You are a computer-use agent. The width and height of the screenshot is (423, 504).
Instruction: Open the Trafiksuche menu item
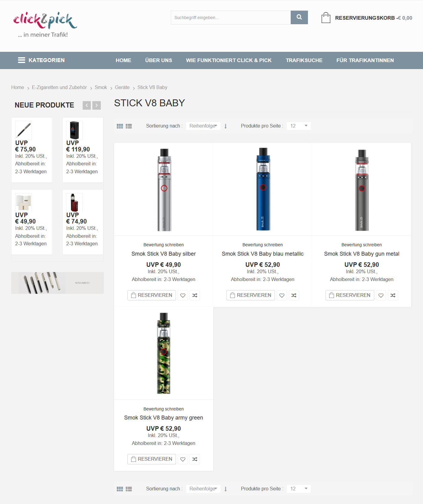click(304, 60)
